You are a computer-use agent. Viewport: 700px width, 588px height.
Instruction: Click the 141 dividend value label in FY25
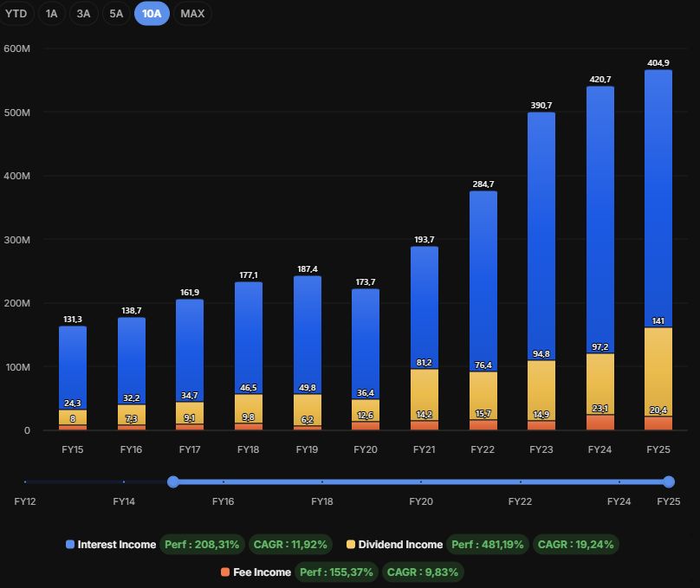tap(658, 320)
